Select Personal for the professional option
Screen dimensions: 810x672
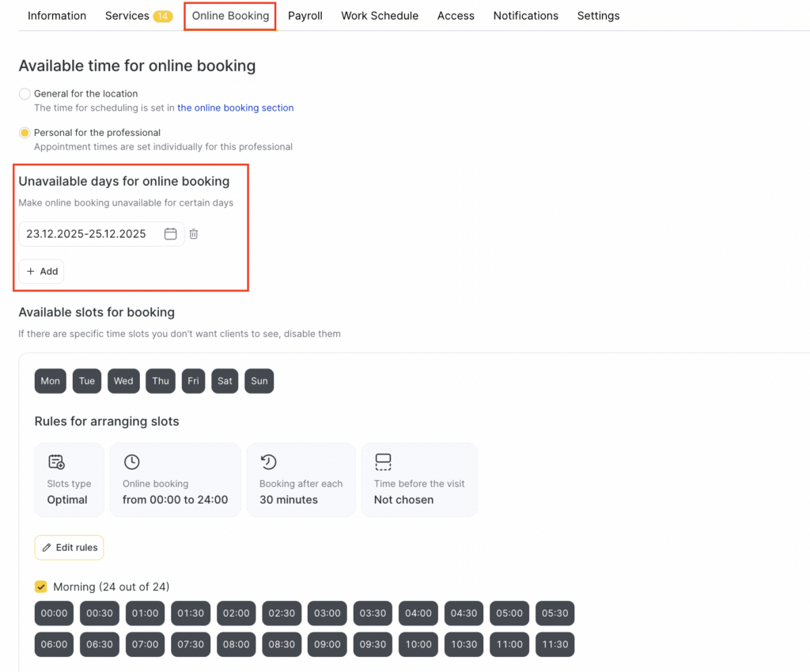tap(25, 133)
